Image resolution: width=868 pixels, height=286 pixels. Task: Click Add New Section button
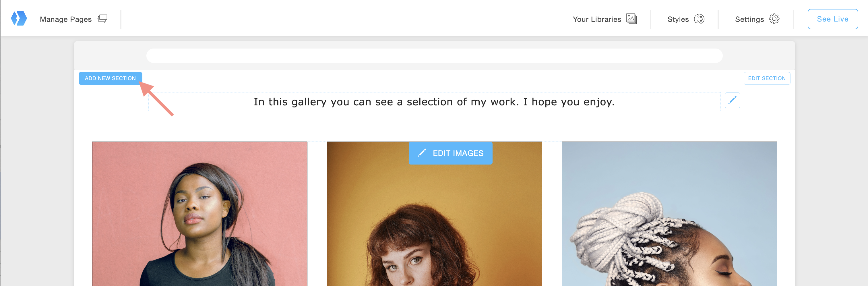point(110,78)
